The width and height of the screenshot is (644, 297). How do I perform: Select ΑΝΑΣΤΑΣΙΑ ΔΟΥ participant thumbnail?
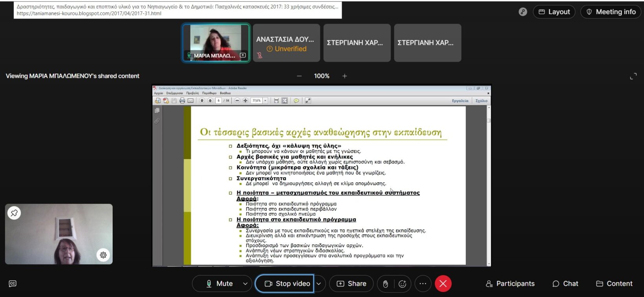tap(286, 43)
